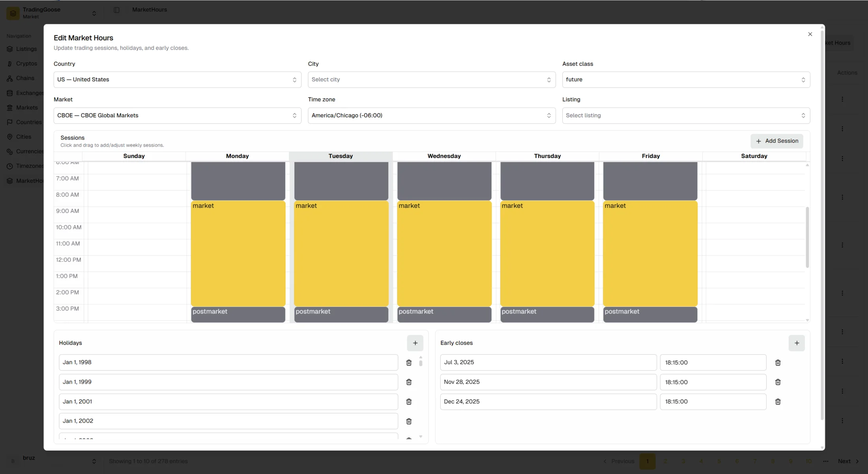
Task: Open the pagination ellipsis for more pages
Action: (826, 461)
